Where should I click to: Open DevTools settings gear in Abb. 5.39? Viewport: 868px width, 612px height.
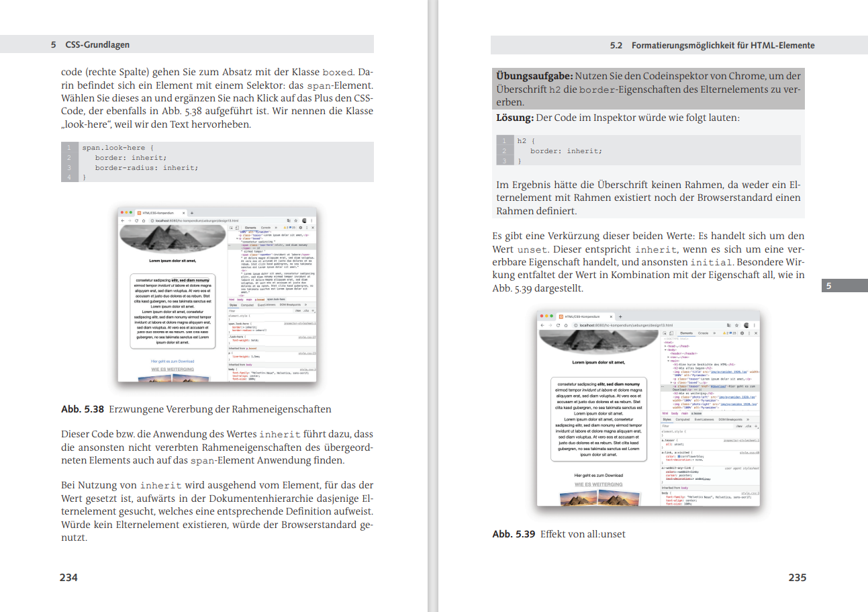pos(742,333)
